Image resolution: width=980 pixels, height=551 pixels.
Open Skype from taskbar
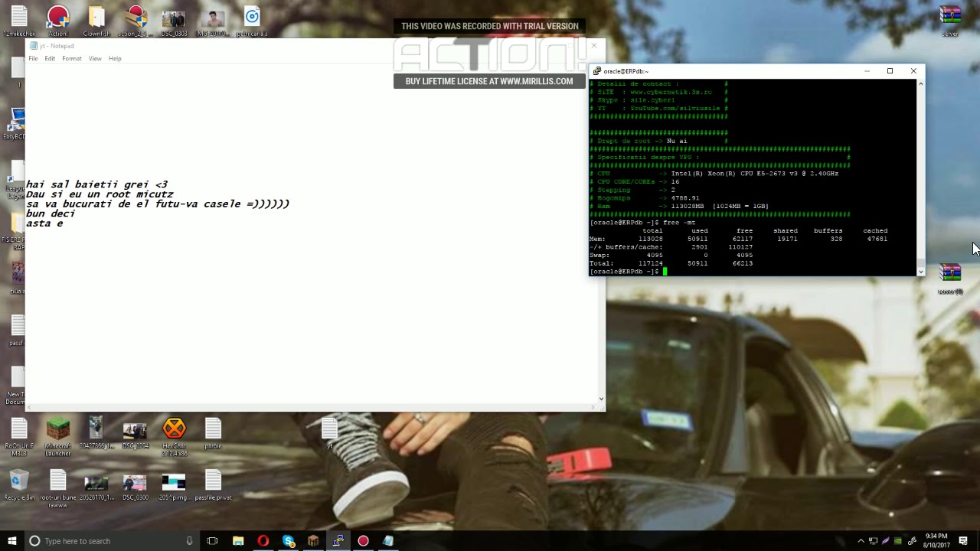[289, 541]
